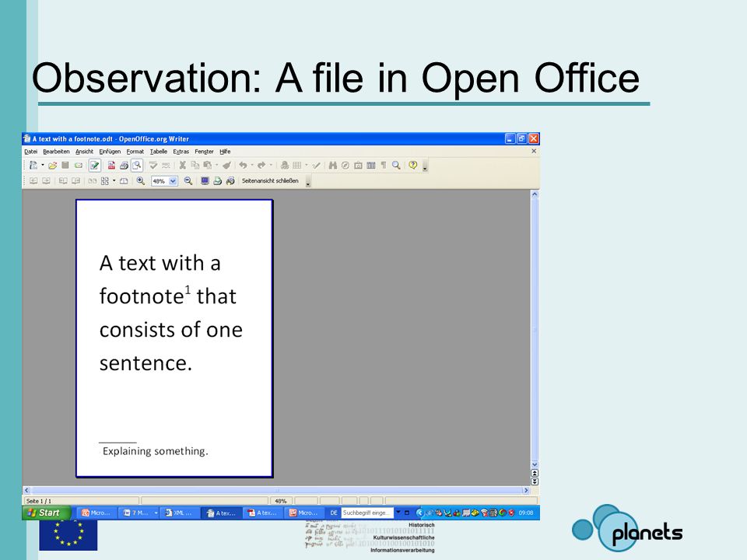747x560 pixels.
Task: Open the Bearbeiten menu
Action: coord(56,152)
